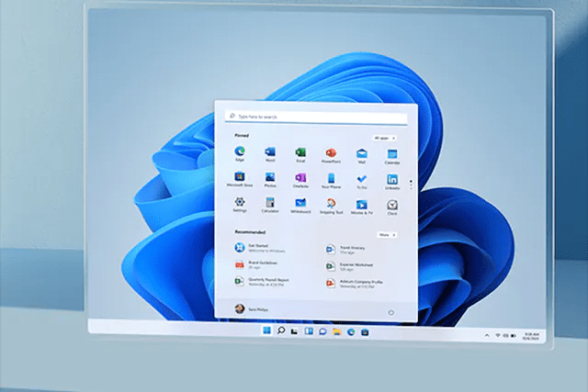
Task: Open the LinkedIn app
Action: (x=392, y=182)
